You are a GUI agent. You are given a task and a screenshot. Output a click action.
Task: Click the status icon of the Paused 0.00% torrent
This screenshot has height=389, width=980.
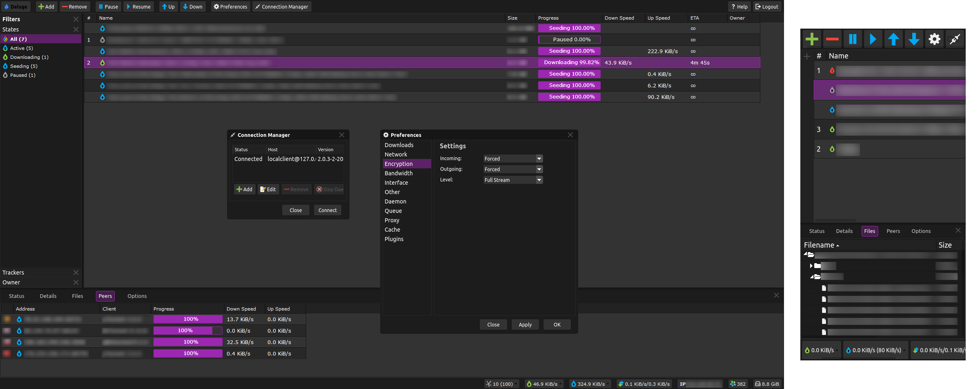pyautogui.click(x=102, y=40)
